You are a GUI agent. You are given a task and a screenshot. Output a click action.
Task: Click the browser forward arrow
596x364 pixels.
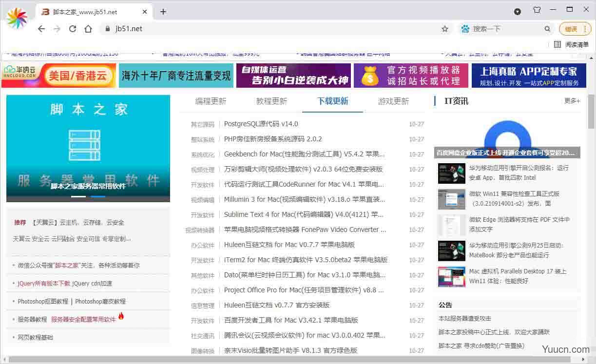click(x=57, y=29)
